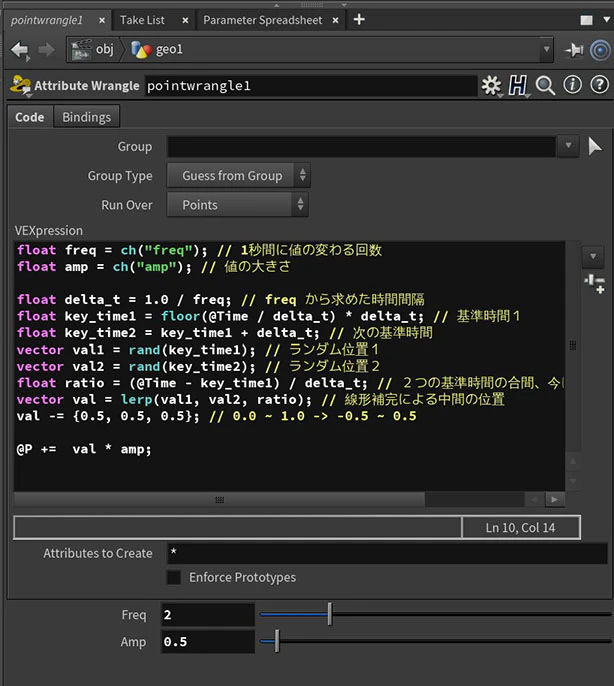Click the Freq parameter label

(x=134, y=615)
